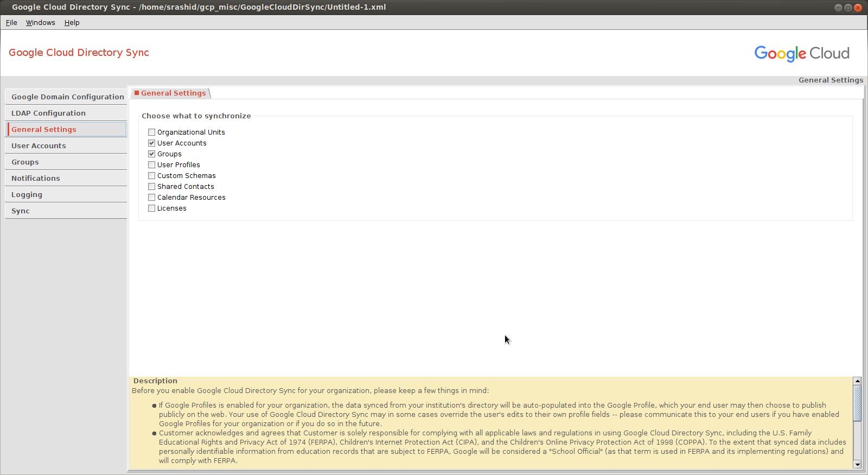The image size is (868, 475).
Task: Go to LDAP Configuration section
Action: click(x=66, y=113)
